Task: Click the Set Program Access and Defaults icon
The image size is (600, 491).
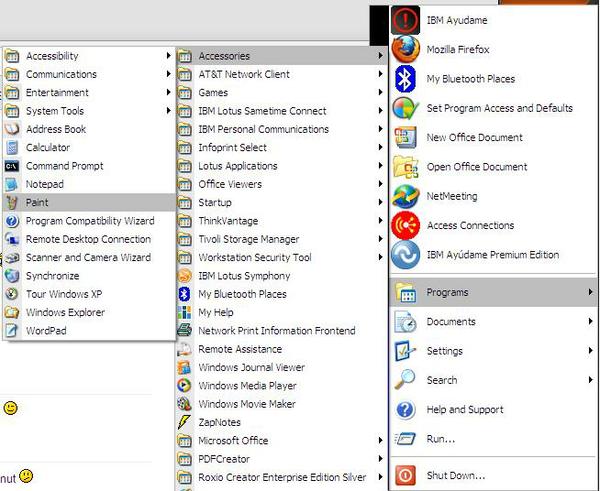Action: tap(405, 108)
